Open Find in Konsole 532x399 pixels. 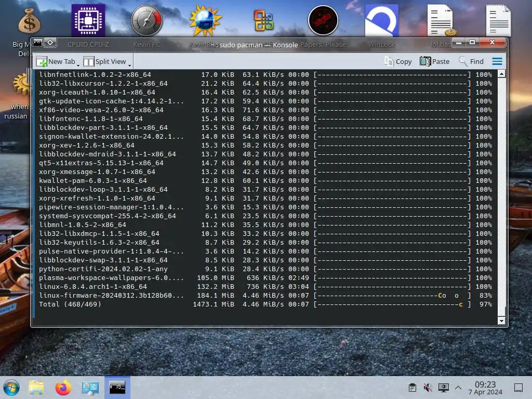point(471,61)
